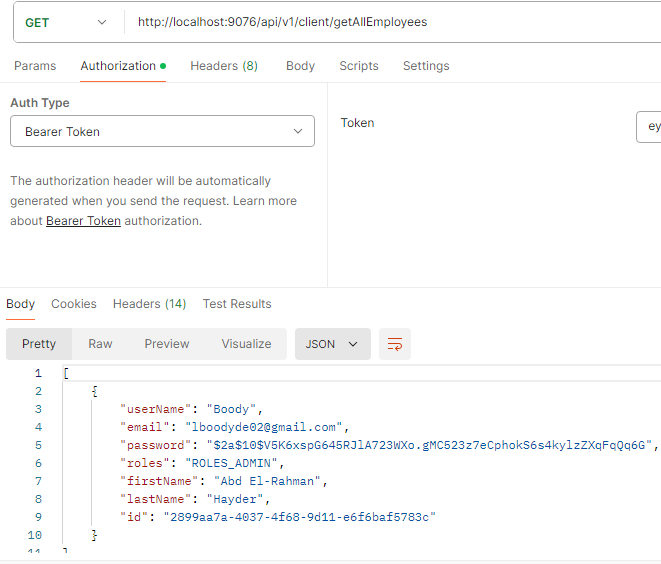Open the Bearer Token auth type dropdown
Screen dimensions: 661x564
pos(162,132)
